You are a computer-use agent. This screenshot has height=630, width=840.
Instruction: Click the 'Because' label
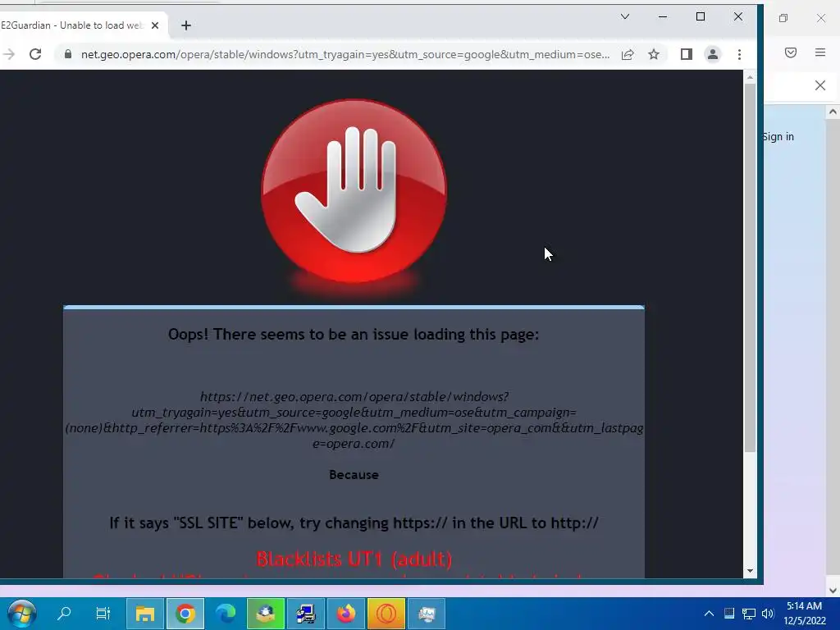click(x=354, y=475)
